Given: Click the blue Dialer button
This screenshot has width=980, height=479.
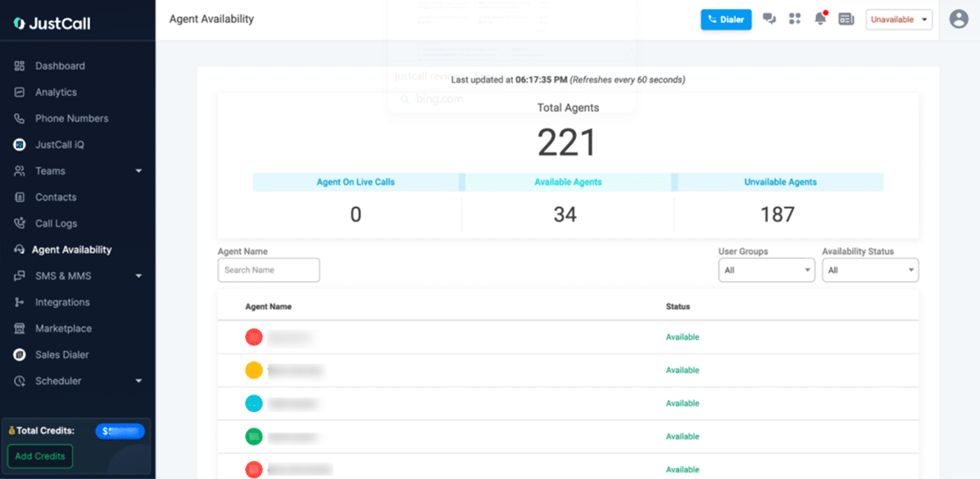Looking at the screenshot, I should 726,20.
